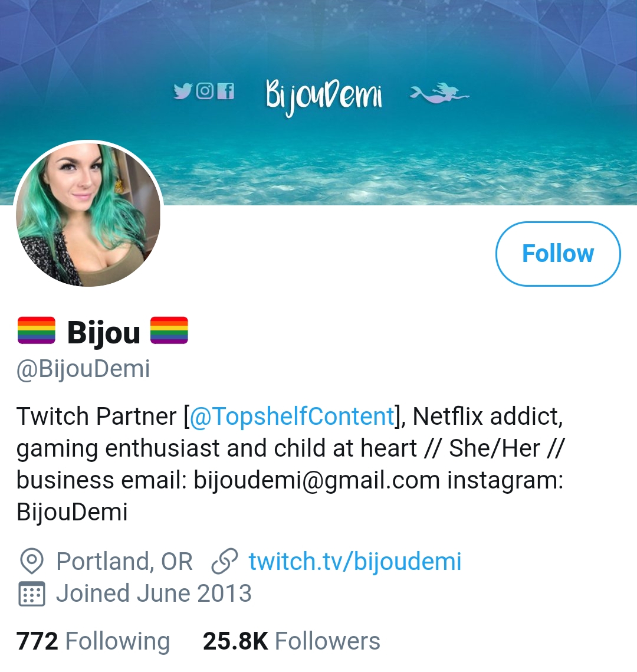This screenshot has height=672, width=637.
Task: View the 25.8K Followers list
Action: click(x=291, y=641)
